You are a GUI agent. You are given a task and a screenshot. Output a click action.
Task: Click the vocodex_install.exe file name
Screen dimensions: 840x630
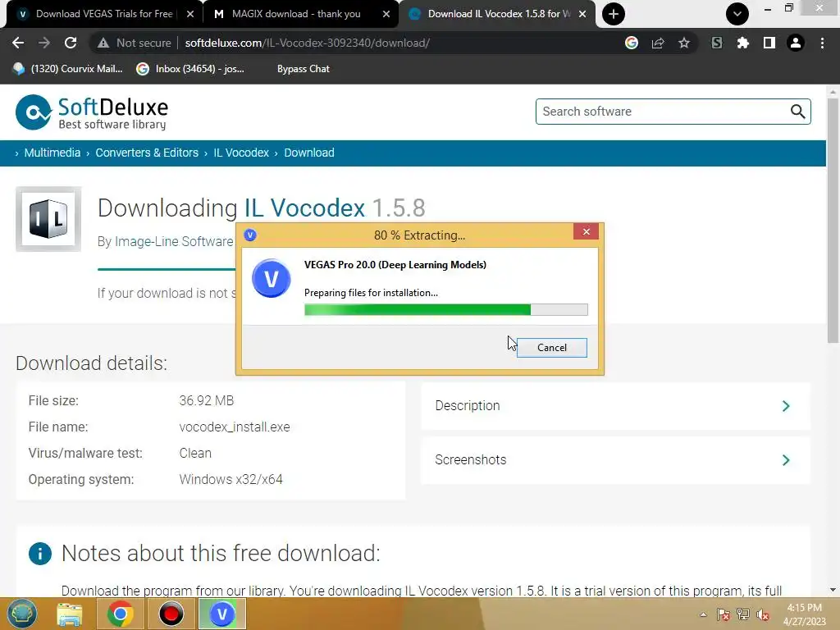235,427
